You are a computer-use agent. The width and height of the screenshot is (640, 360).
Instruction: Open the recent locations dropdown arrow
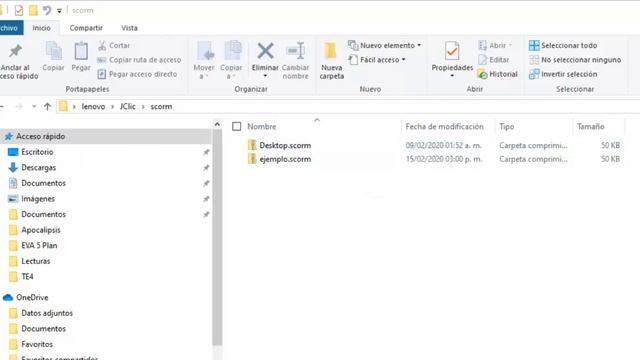[x=34, y=107]
